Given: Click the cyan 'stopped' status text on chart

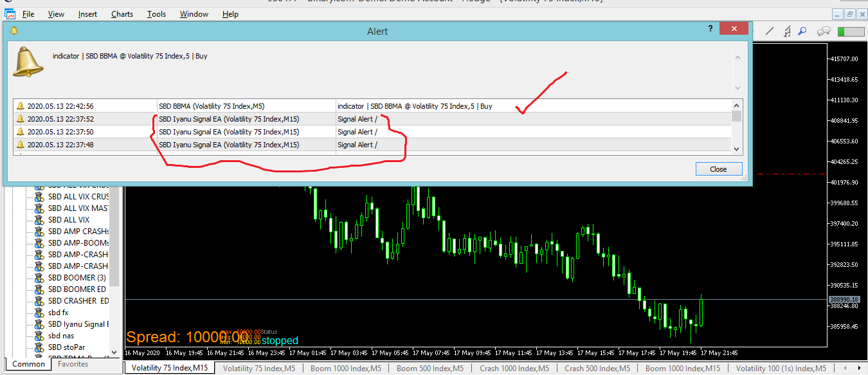Looking at the screenshot, I should coord(280,341).
